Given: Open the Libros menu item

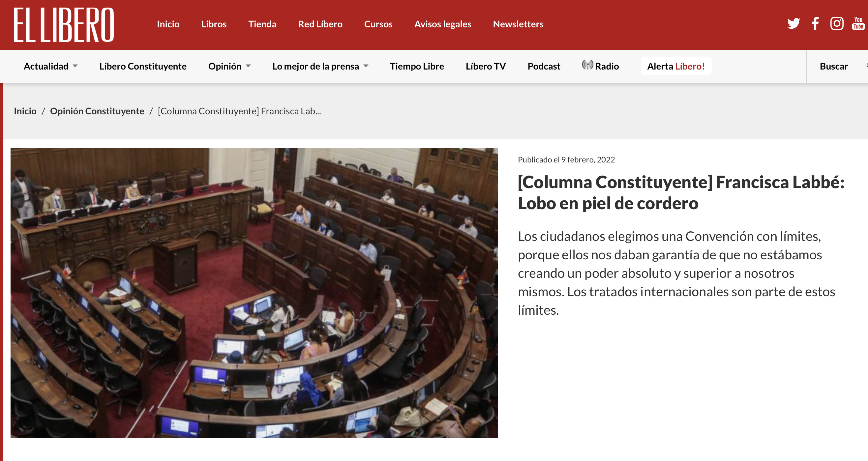Looking at the screenshot, I should click(214, 24).
